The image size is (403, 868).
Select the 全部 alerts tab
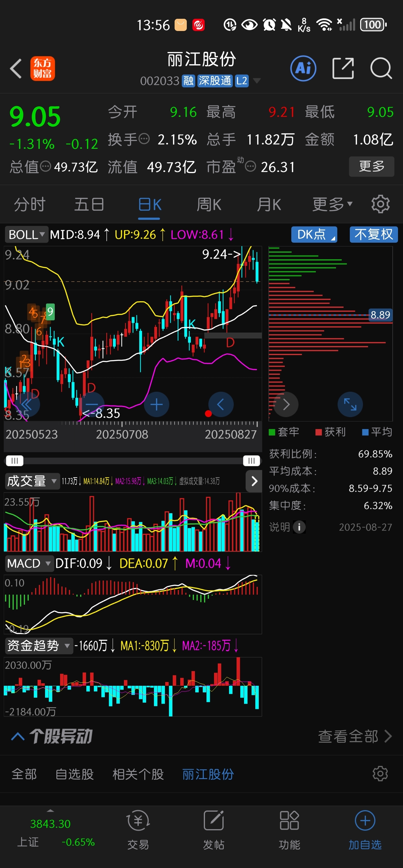click(x=24, y=774)
